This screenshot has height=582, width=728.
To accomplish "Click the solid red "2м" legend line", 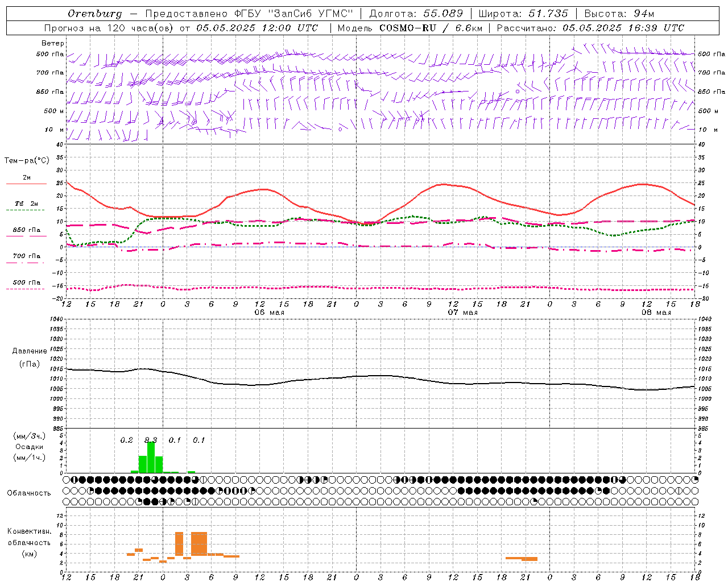I will click(x=26, y=184).
